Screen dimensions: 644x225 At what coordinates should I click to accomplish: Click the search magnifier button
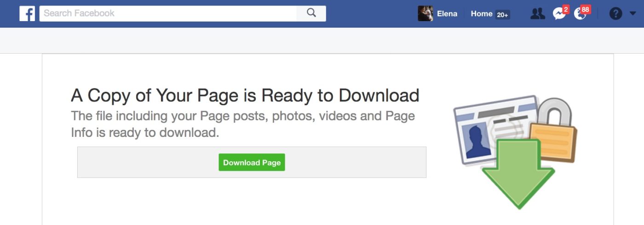(311, 13)
